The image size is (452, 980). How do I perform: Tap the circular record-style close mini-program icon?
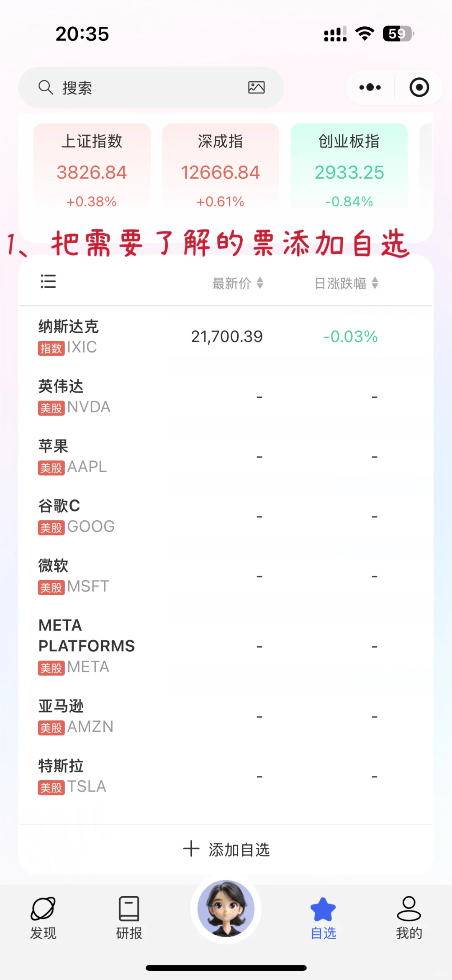tap(419, 87)
